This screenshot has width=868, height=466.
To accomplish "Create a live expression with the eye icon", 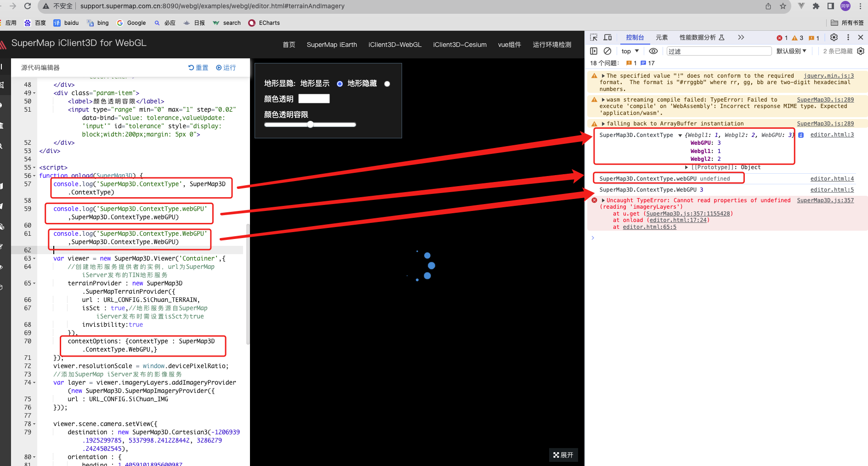I will pos(653,51).
